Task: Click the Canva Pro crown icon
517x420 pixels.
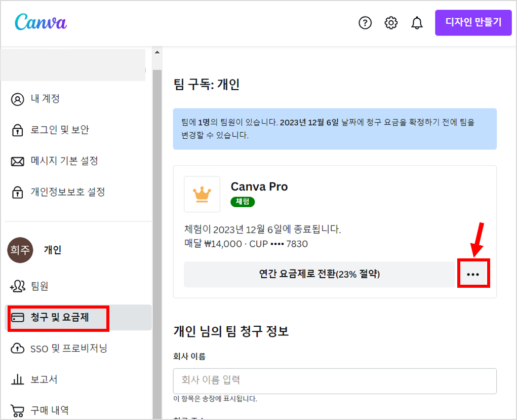Action: click(202, 194)
